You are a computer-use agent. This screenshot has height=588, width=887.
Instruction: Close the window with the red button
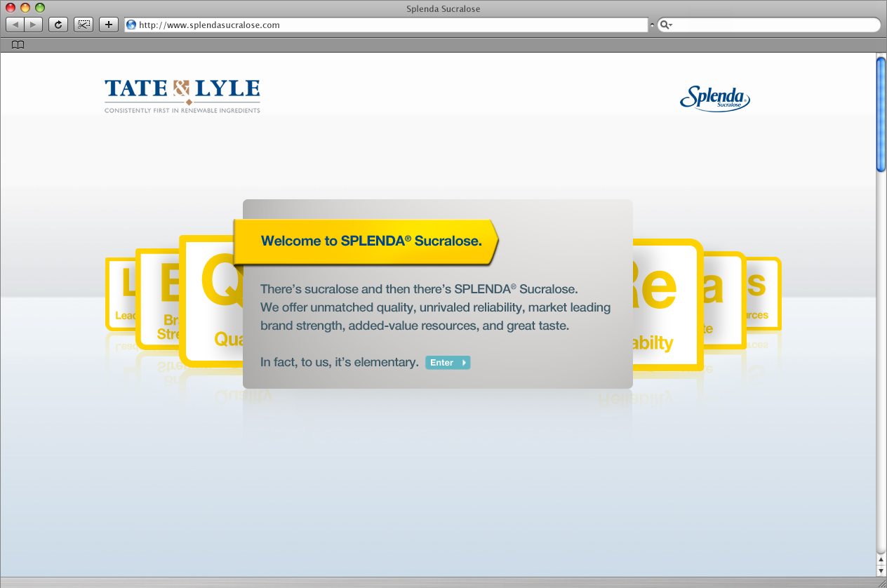pyautogui.click(x=11, y=8)
